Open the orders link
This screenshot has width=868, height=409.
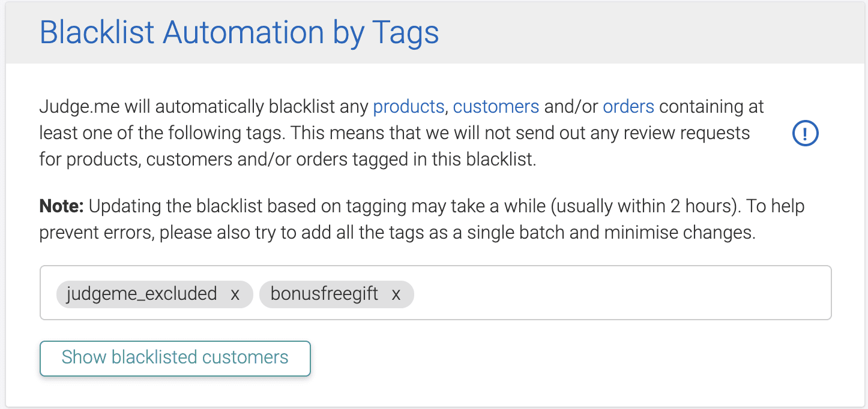[628, 107]
